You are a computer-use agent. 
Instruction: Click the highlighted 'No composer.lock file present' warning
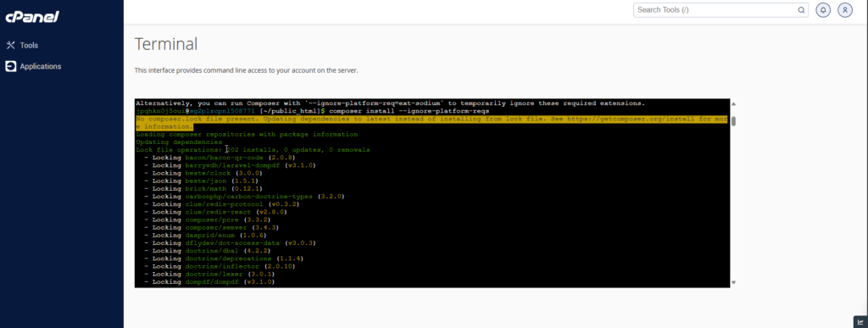click(x=431, y=123)
